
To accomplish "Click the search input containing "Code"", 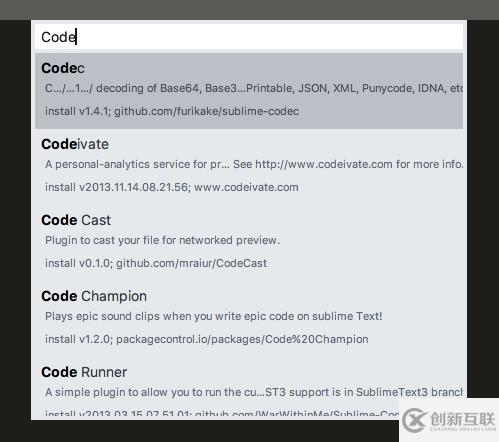I will 249,37.
